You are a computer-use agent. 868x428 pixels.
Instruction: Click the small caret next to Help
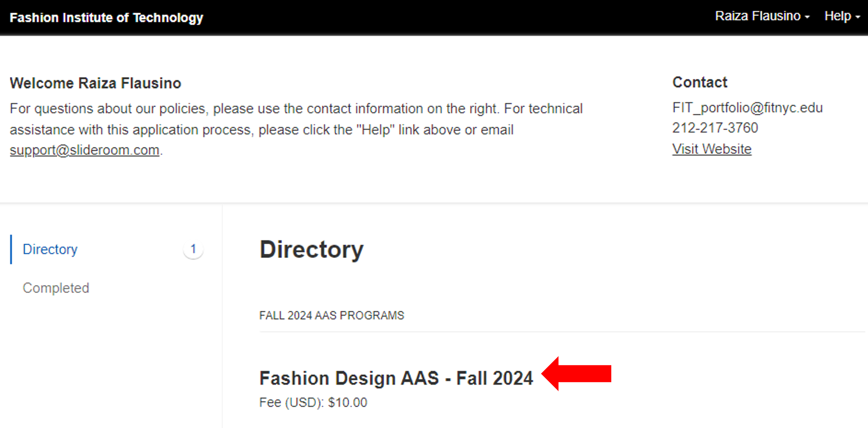point(858,17)
